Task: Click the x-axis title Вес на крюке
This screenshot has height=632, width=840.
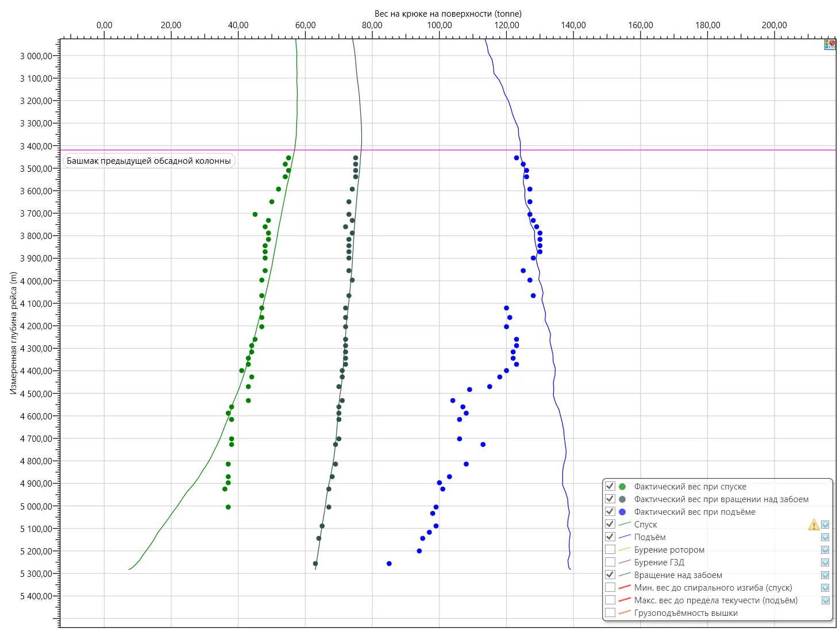Action: [x=448, y=13]
